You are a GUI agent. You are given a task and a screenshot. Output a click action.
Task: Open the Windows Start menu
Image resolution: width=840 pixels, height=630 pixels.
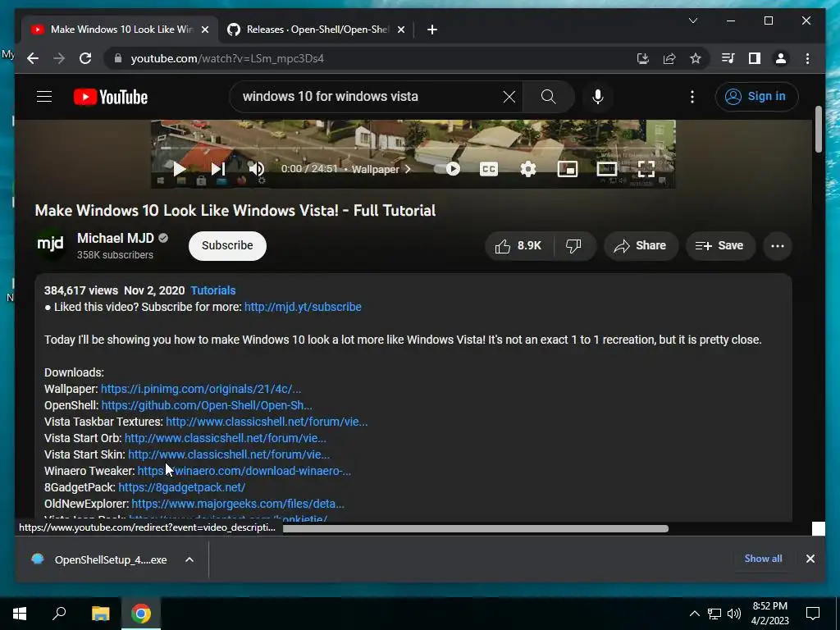click(x=20, y=614)
